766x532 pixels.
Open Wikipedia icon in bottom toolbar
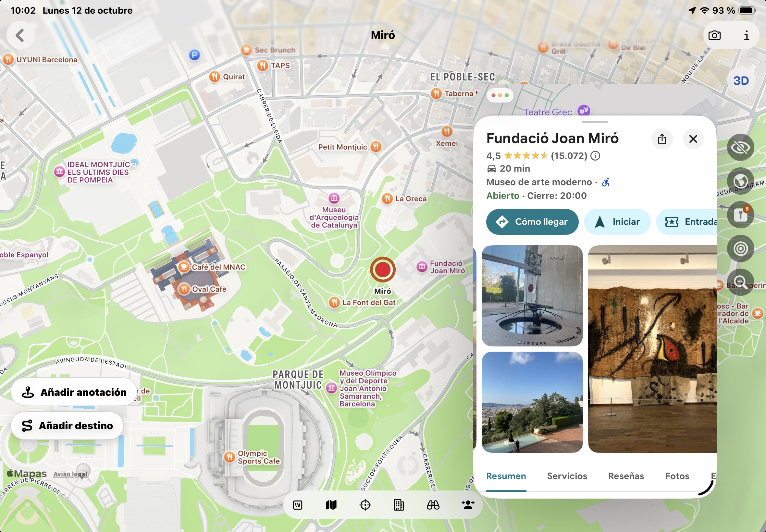297,505
